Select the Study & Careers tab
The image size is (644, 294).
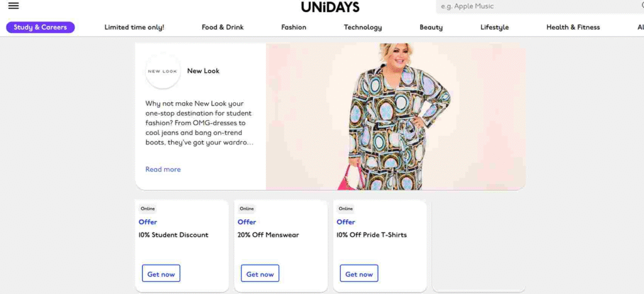click(x=40, y=28)
